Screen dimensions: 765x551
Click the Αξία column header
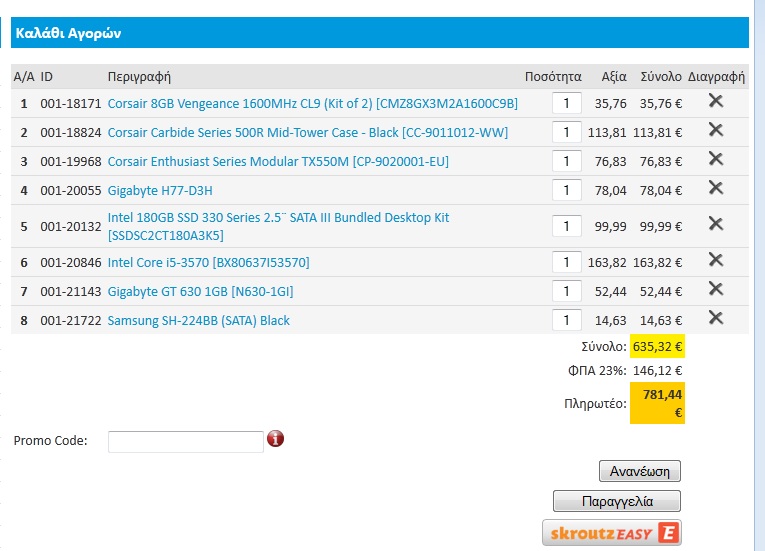click(x=614, y=77)
